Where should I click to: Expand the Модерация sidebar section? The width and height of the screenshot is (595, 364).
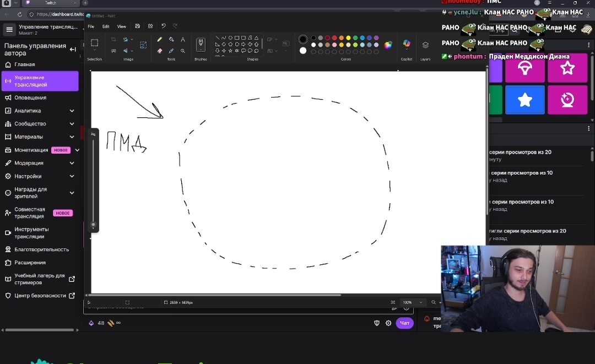tap(72, 163)
